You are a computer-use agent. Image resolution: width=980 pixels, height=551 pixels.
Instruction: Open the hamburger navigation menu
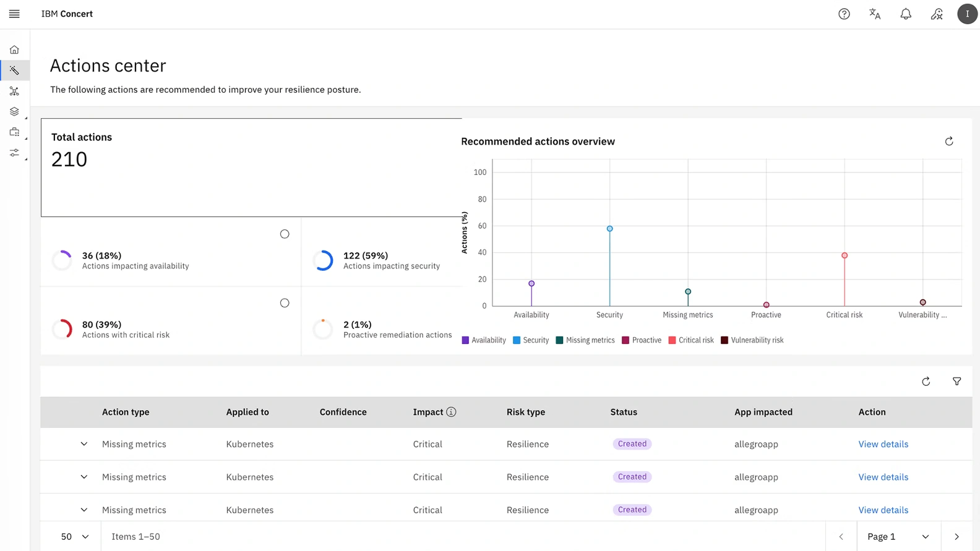pos(14,14)
